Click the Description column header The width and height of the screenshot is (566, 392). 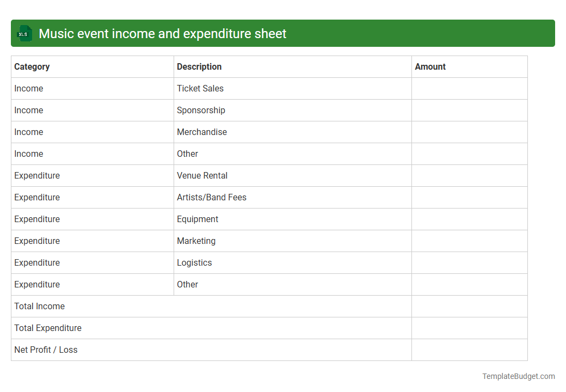pos(199,66)
